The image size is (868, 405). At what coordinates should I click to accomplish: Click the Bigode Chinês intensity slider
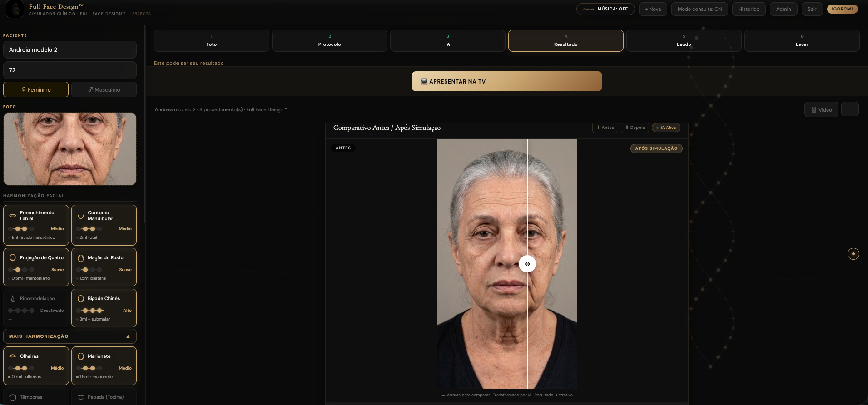click(90, 311)
